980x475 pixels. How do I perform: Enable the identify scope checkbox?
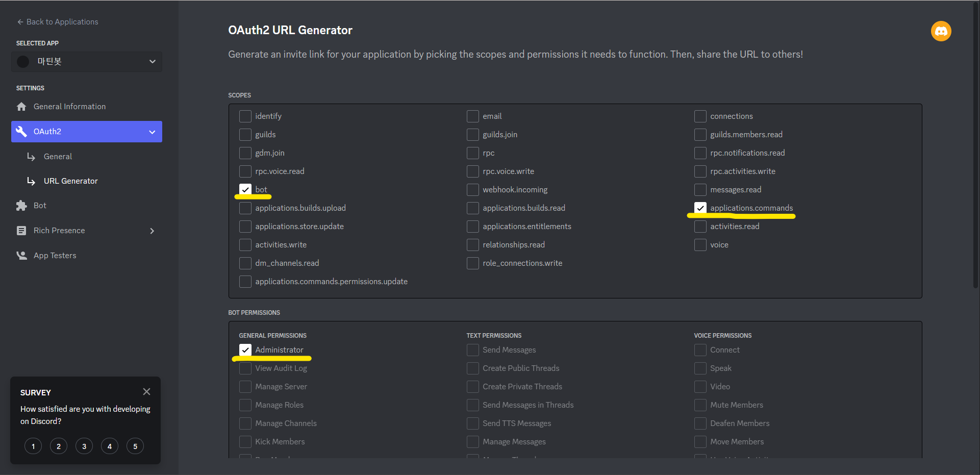click(245, 116)
